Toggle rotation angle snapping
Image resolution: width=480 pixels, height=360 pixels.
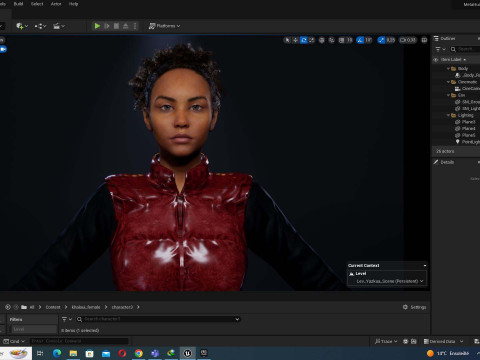point(360,40)
